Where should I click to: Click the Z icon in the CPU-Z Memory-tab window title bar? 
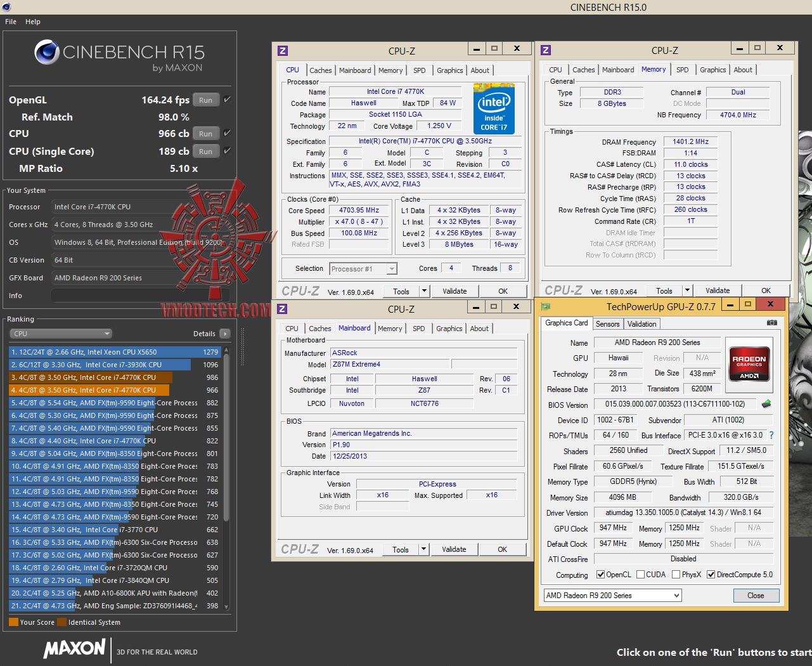pyautogui.click(x=546, y=50)
